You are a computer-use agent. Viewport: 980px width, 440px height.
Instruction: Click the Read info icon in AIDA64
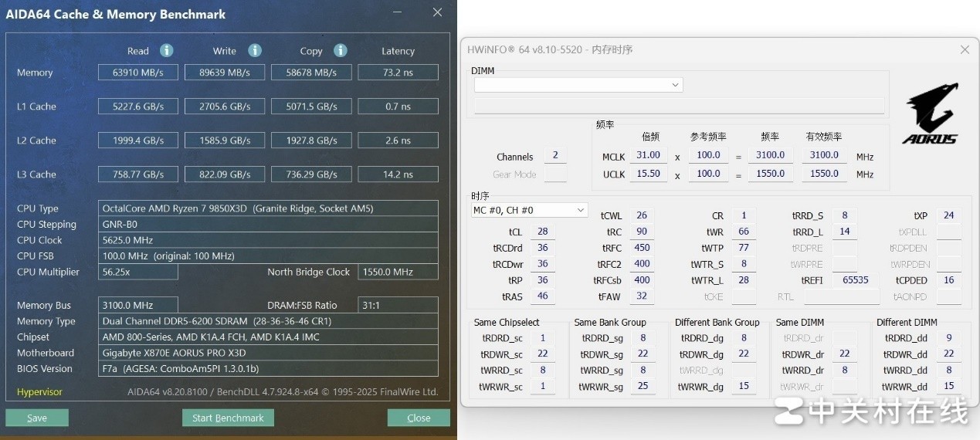(166, 50)
